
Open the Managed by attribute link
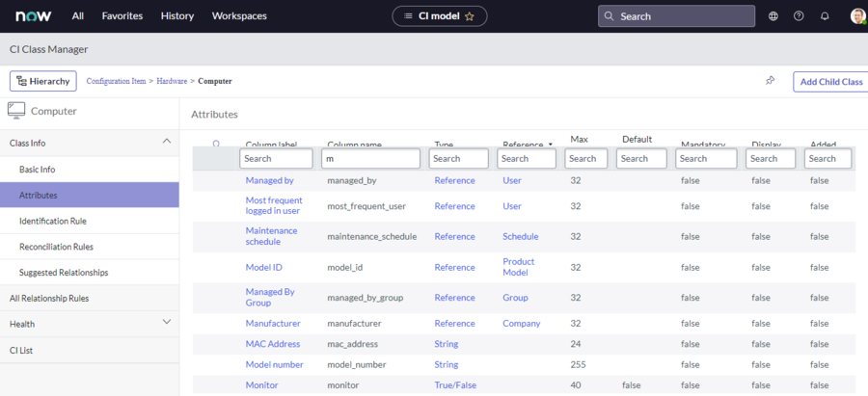coord(269,180)
